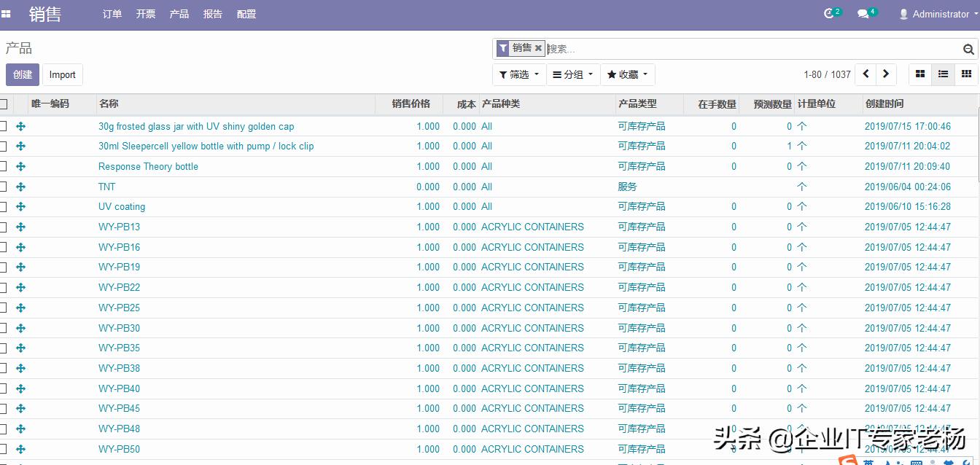Viewport: 980px width, 465px height.
Task: Click the 创建 button
Action: [x=23, y=74]
